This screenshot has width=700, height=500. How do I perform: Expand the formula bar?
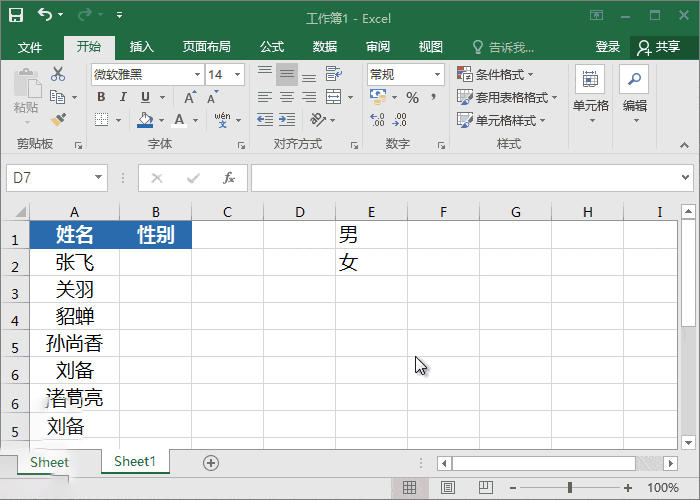coord(685,177)
